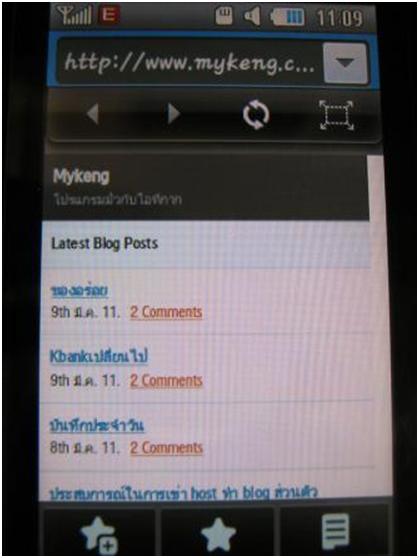The height and width of the screenshot is (558, 419).
Task: Open the page menu notes icon
Action: [x=335, y=532]
